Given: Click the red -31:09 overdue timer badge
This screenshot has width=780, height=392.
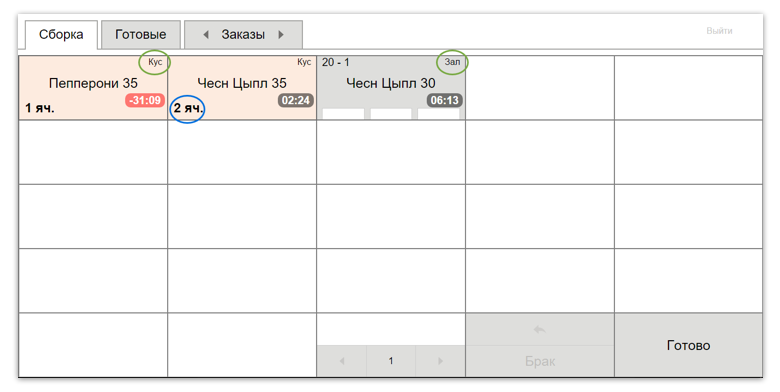Looking at the screenshot, I should point(145,100).
